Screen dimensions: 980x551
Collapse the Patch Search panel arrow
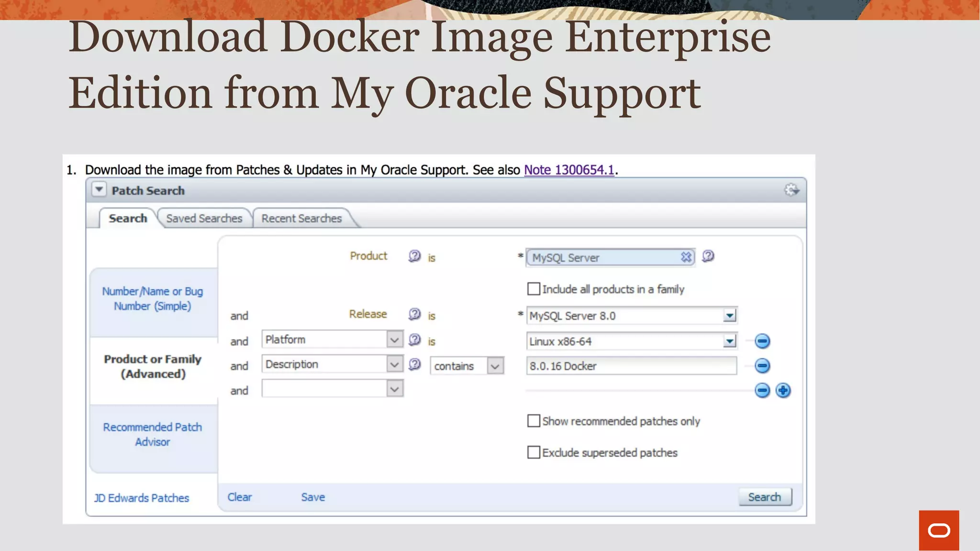click(99, 189)
